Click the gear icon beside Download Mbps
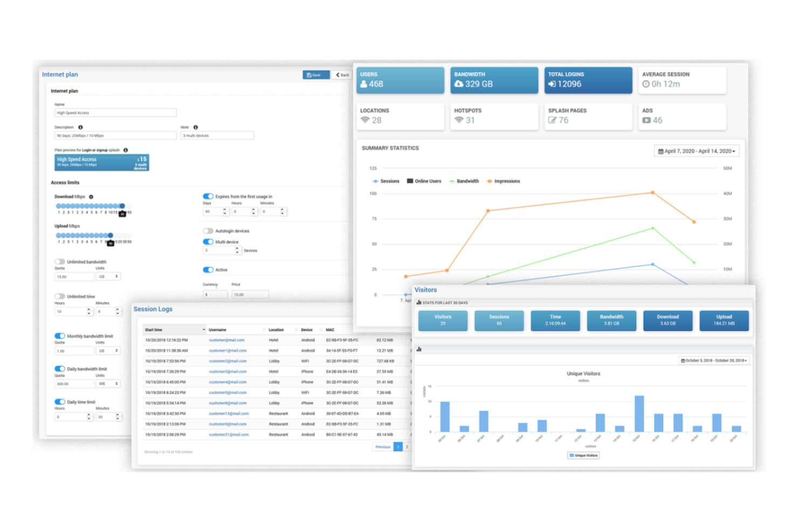 [x=90, y=196]
